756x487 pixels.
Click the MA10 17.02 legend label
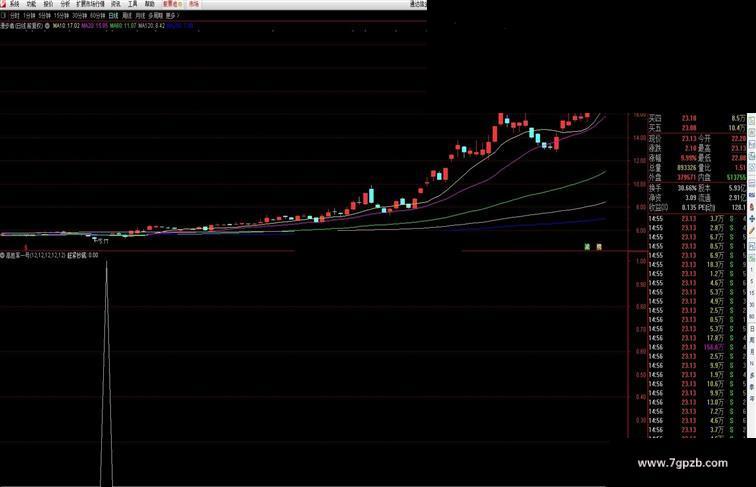point(66,26)
